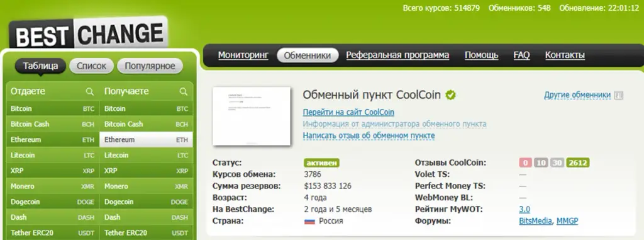Select Tether ERC20 in Отдаете column
644x240 pixels.
53,232
